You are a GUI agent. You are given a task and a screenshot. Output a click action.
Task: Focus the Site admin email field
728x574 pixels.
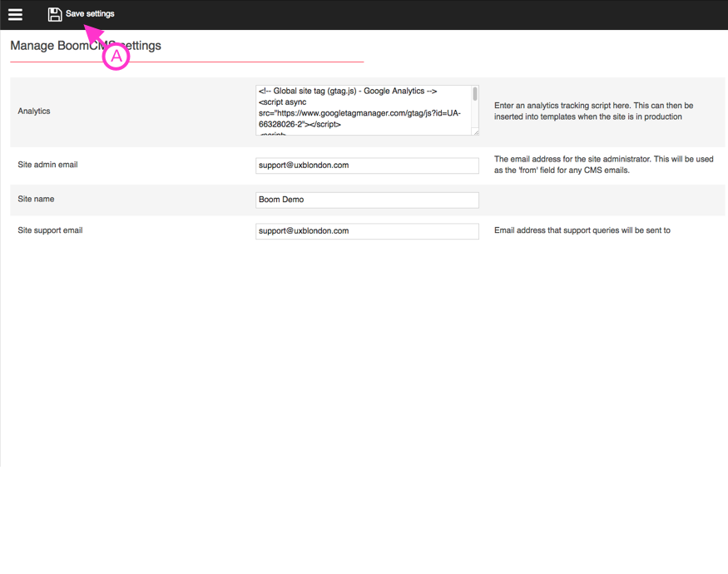tap(367, 166)
